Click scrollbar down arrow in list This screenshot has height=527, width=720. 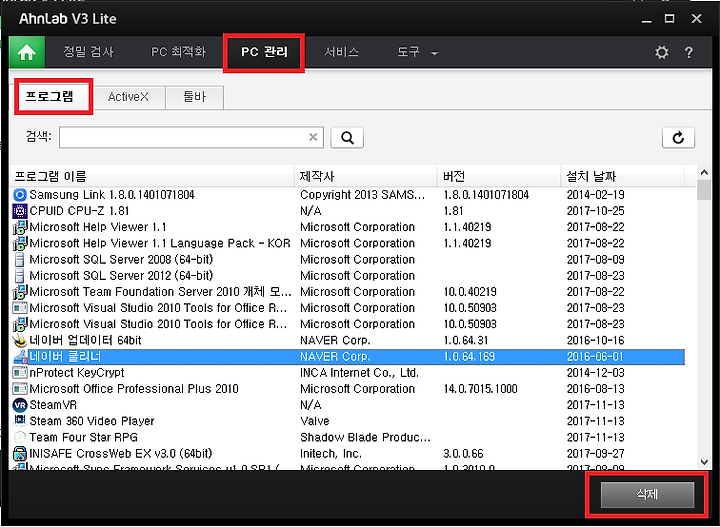tap(703, 462)
